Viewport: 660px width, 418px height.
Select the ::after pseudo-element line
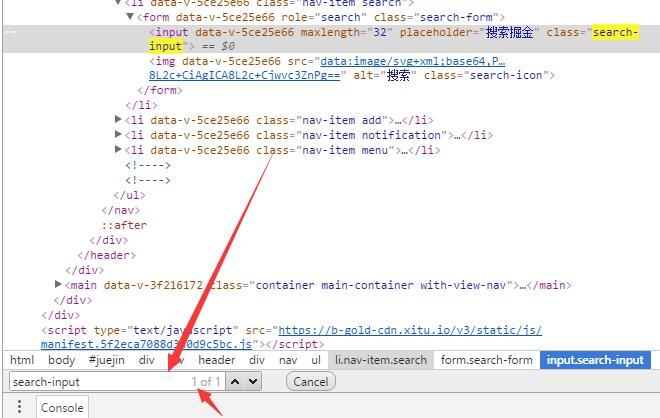124,225
